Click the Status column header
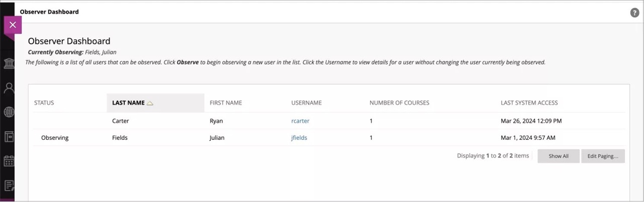Screen dimensions: 644x202 coord(44,103)
